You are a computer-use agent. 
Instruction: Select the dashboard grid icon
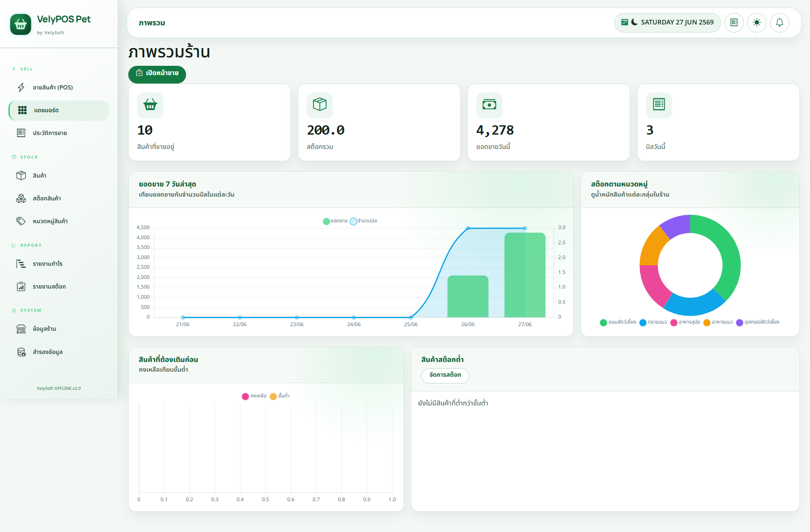point(22,110)
